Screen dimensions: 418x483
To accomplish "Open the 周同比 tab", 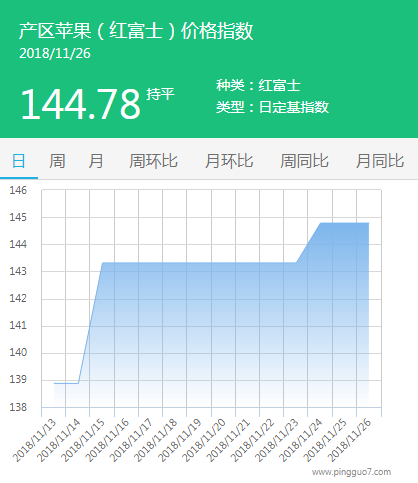I will click(x=304, y=161).
